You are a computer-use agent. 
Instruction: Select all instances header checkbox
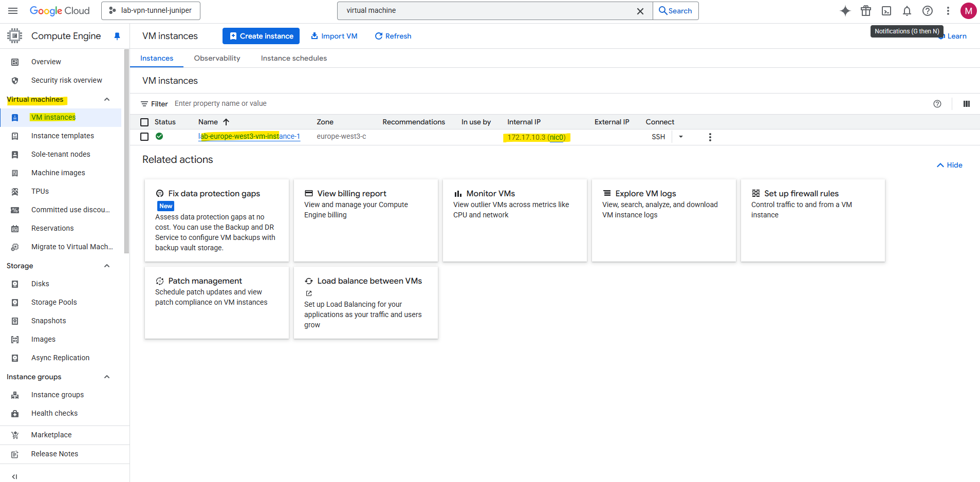pyautogui.click(x=144, y=122)
